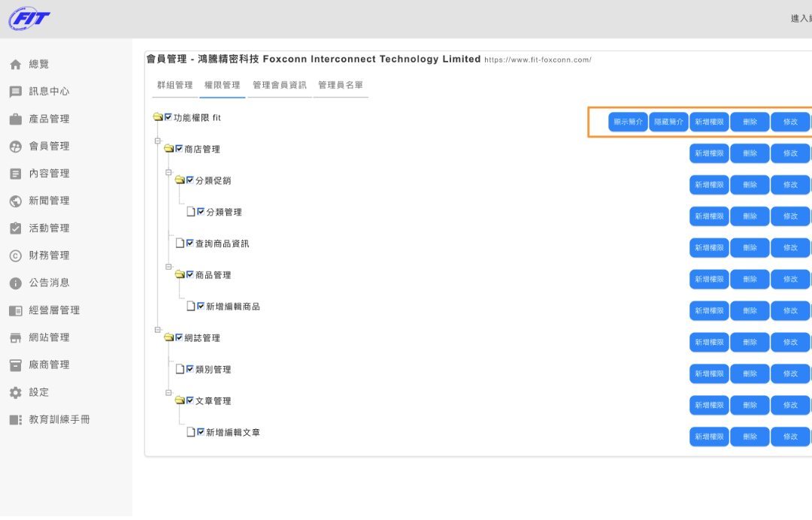Open 總覽 home icon in sidebar

coord(16,64)
